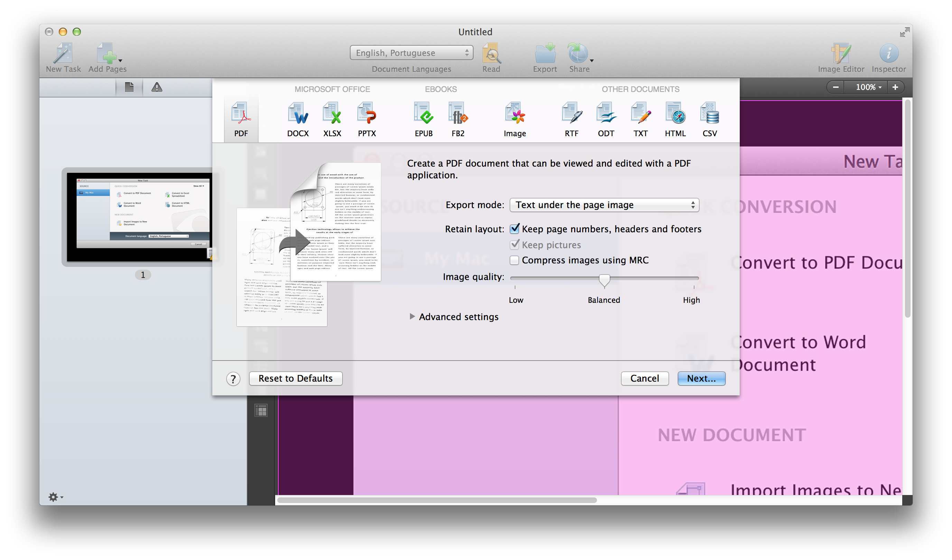Enable Compress images using MRC
The image size is (952, 560).
[x=514, y=260]
